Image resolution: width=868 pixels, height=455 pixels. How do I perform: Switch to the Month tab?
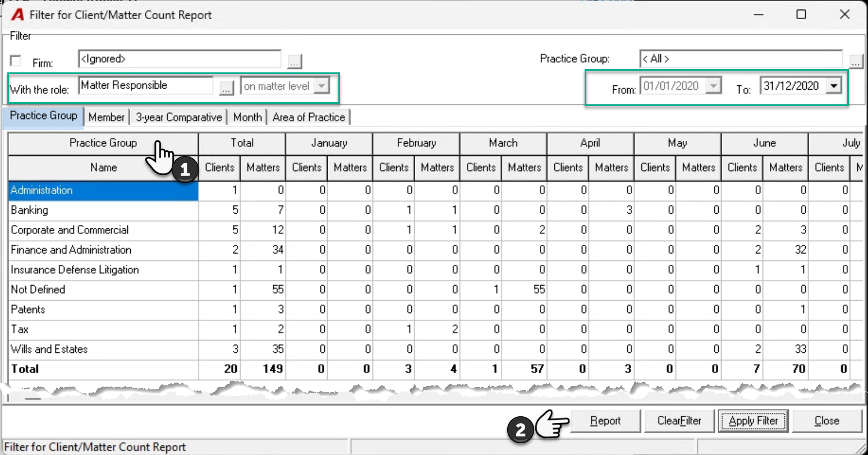(247, 117)
